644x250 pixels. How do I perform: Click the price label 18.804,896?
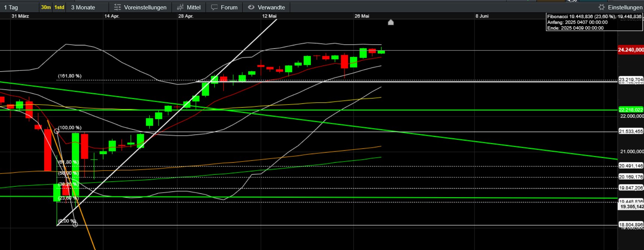tap(631, 225)
